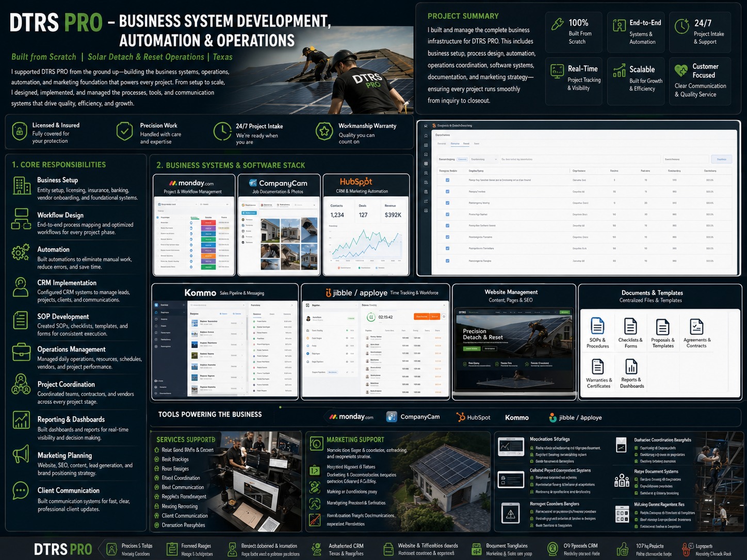Open the HubSpot CRM & Marketing Automation card
This screenshot has width=747, height=560.
366,225
